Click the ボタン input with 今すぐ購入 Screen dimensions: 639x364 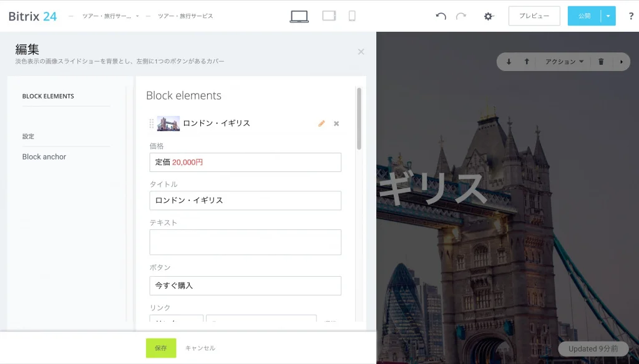245,286
